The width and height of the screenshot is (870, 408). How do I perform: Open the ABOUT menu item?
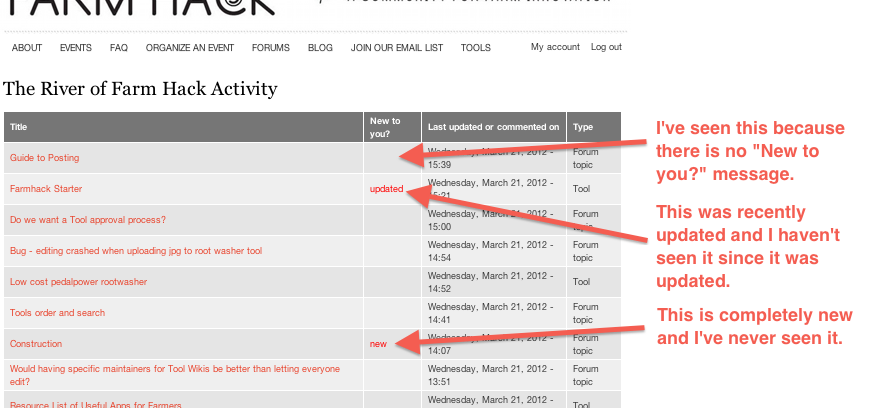click(x=27, y=48)
